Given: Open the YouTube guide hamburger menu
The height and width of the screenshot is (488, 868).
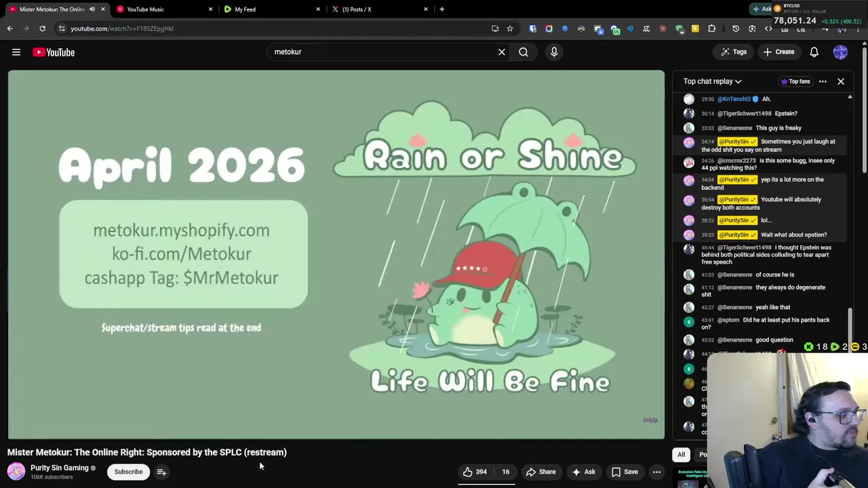Looking at the screenshot, I should click(x=16, y=52).
